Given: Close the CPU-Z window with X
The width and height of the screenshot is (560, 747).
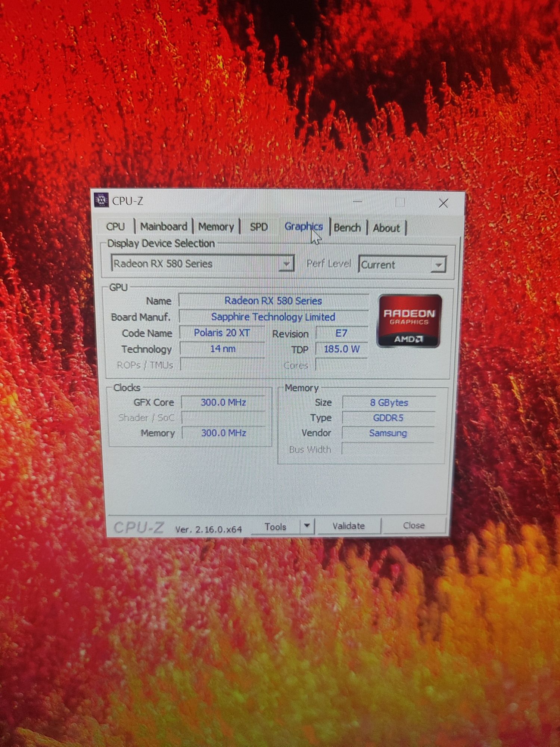Looking at the screenshot, I should click(x=443, y=203).
